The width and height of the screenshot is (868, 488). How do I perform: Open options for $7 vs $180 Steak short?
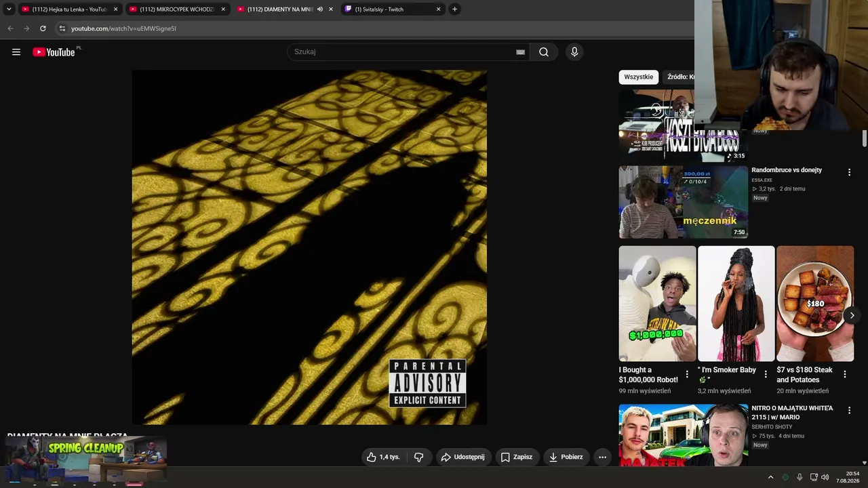click(x=845, y=374)
